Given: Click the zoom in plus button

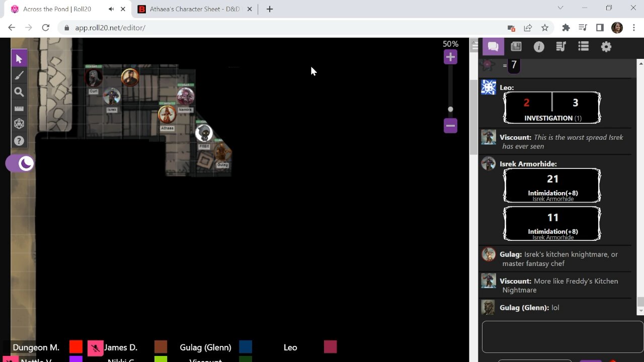Looking at the screenshot, I should pyautogui.click(x=450, y=57).
